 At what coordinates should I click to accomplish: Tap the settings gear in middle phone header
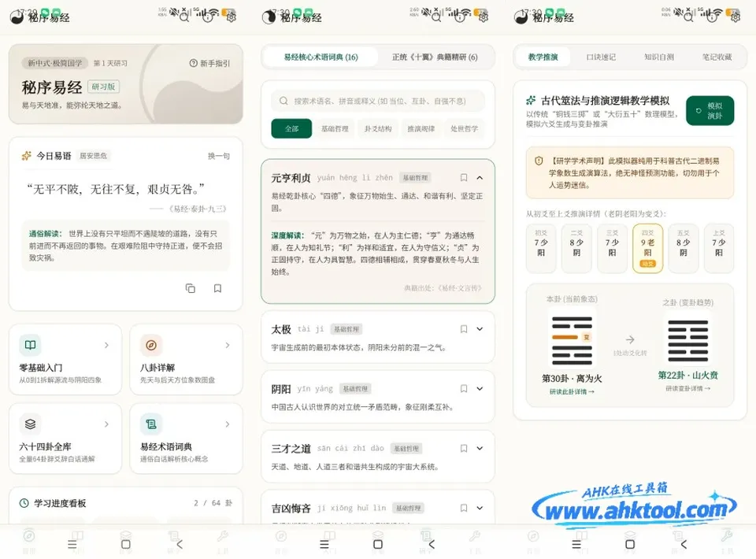tap(483, 17)
